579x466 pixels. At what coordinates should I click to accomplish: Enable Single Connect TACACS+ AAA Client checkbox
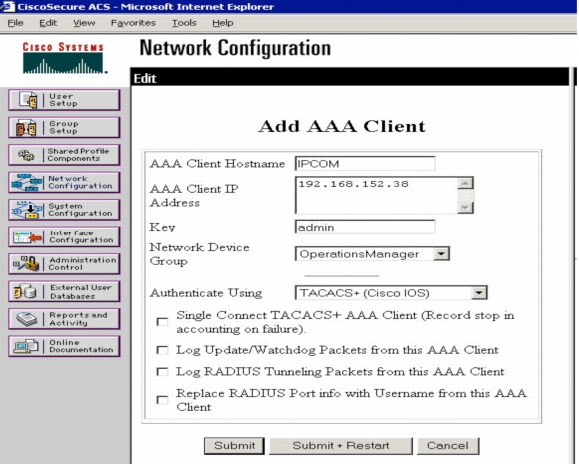(x=162, y=322)
